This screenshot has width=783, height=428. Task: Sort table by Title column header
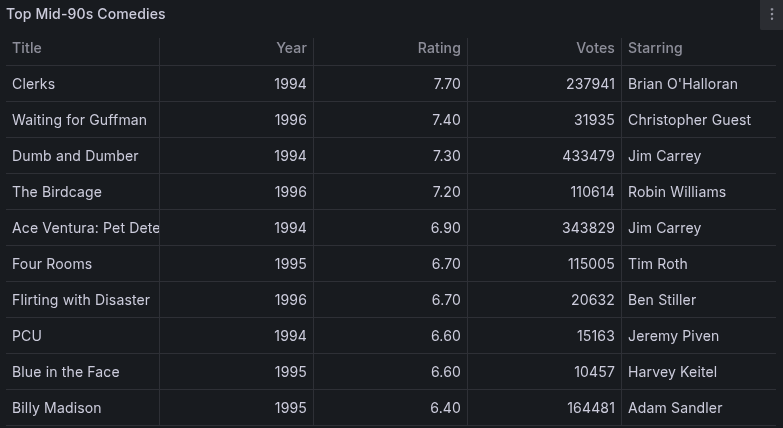tap(27, 48)
